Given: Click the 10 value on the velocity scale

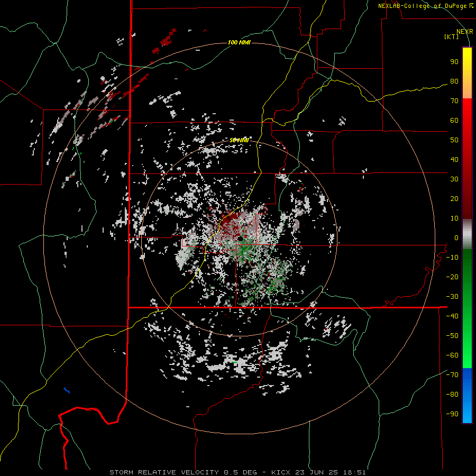Looking at the screenshot, I should click(454, 218).
